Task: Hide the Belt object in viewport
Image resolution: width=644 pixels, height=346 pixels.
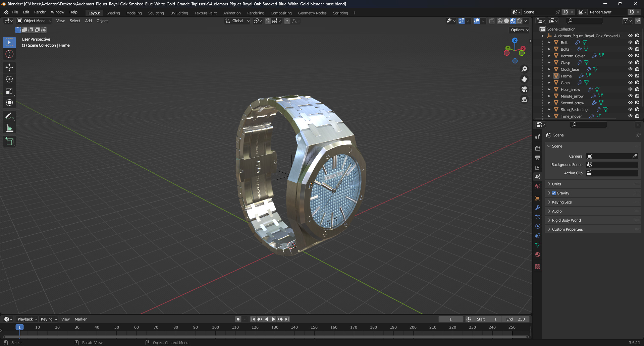Action: [630, 42]
